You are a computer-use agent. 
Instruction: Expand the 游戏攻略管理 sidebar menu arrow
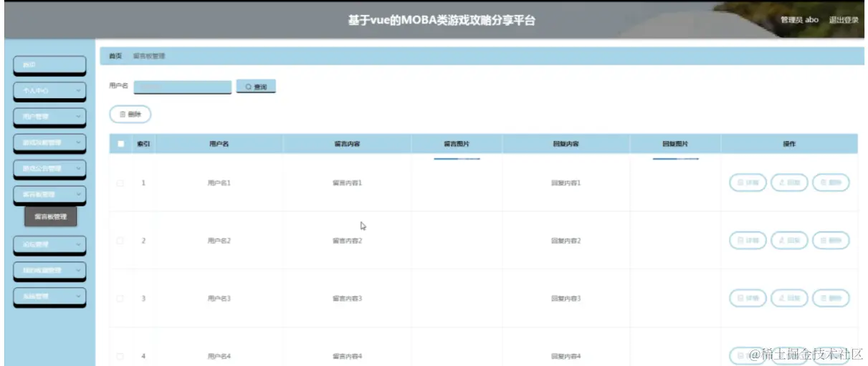click(x=77, y=143)
